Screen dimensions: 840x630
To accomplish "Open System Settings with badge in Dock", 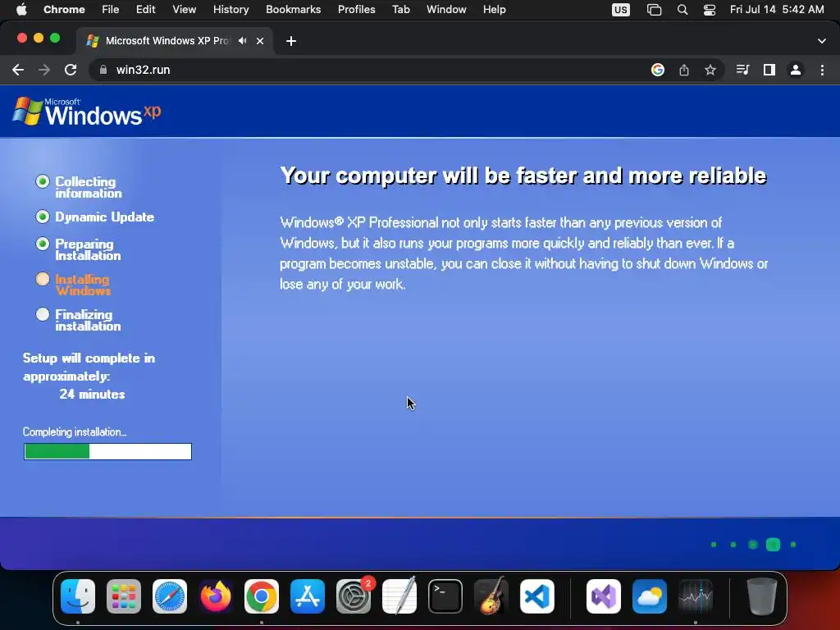I will 354,596.
